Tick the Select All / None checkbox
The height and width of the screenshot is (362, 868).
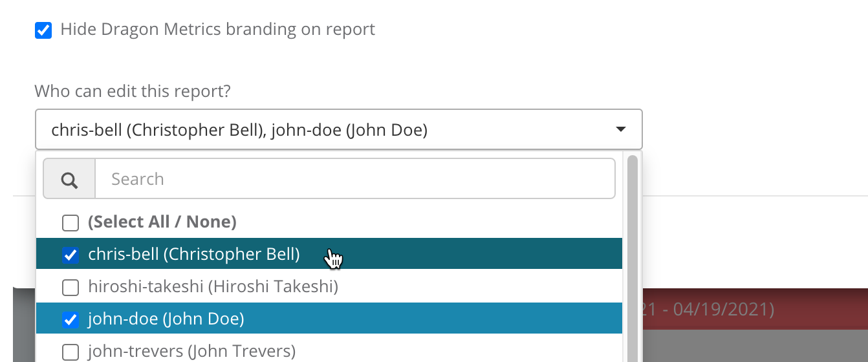tap(70, 223)
